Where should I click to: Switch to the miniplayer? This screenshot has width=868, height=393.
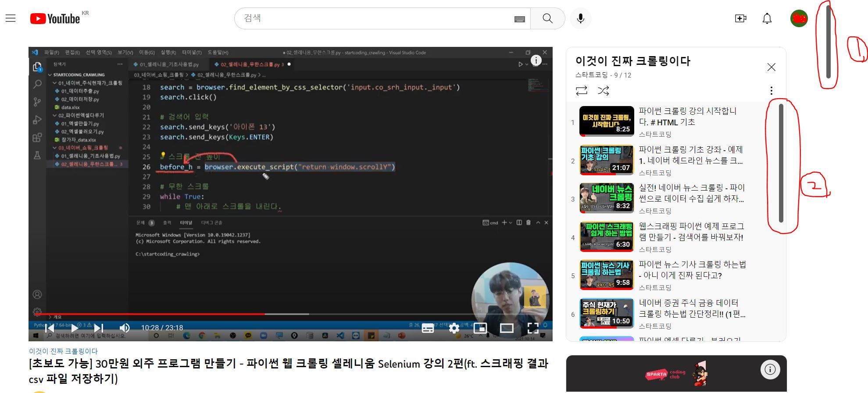[480, 328]
